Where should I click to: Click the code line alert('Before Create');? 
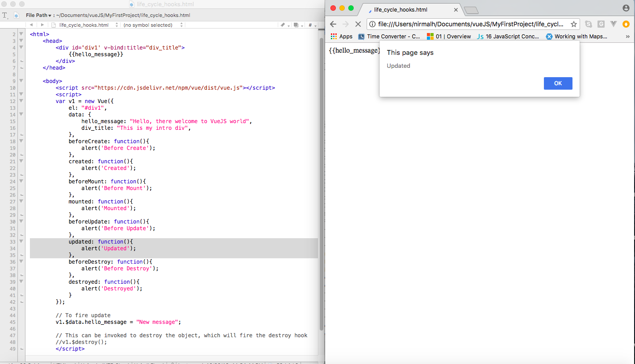pyautogui.click(x=118, y=148)
